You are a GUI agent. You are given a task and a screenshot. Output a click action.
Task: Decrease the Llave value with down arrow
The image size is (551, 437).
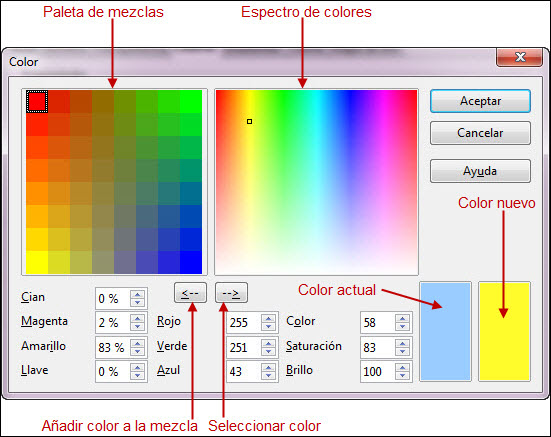coord(137,375)
